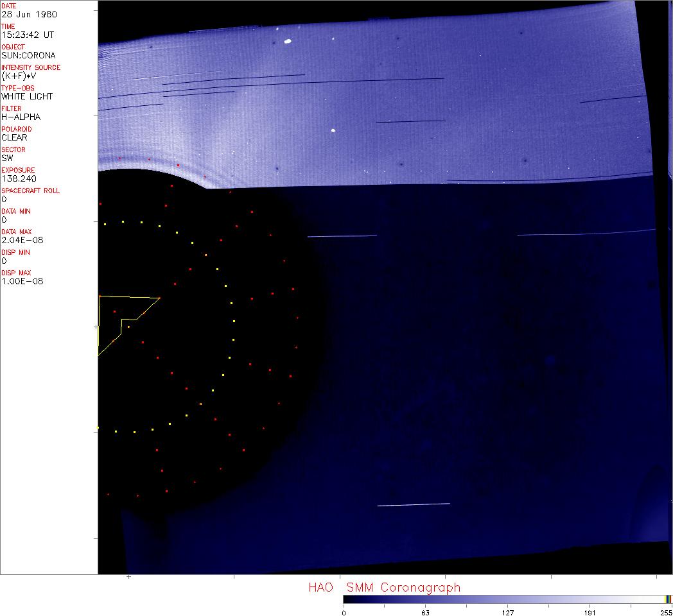The image size is (673, 616).
Task: Select the yellow-and-blue striped end of the color bar
Action: pos(668,599)
